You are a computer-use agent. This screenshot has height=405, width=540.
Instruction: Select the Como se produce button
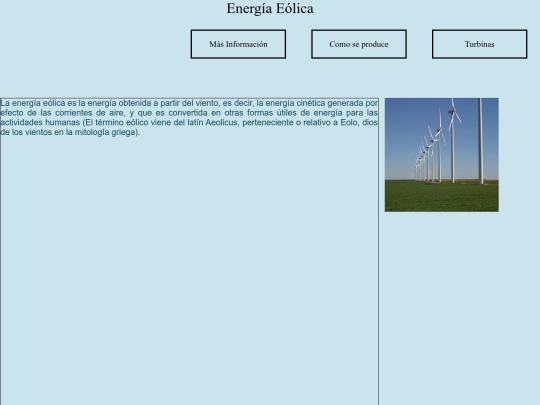(359, 44)
